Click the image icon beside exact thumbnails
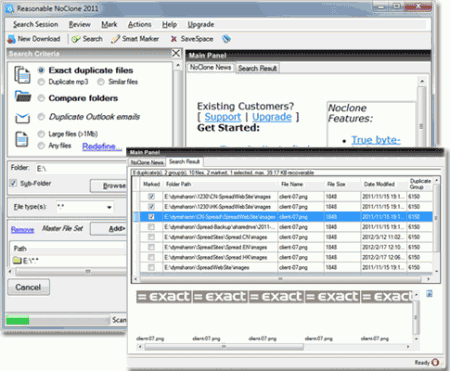The height and width of the screenshot is (371, 450). click(429, 294)
